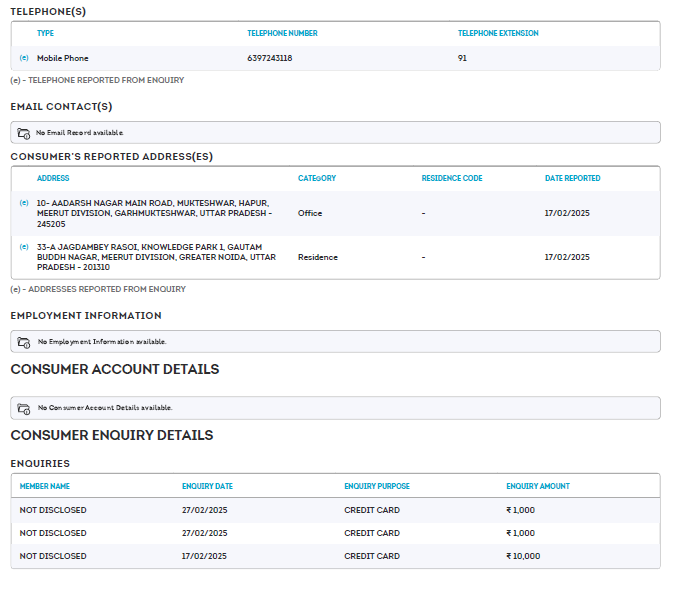Click the ₹ 10,000 enquiry amount
The height and width of the screenshot is (602, 673).
(523, 556)
